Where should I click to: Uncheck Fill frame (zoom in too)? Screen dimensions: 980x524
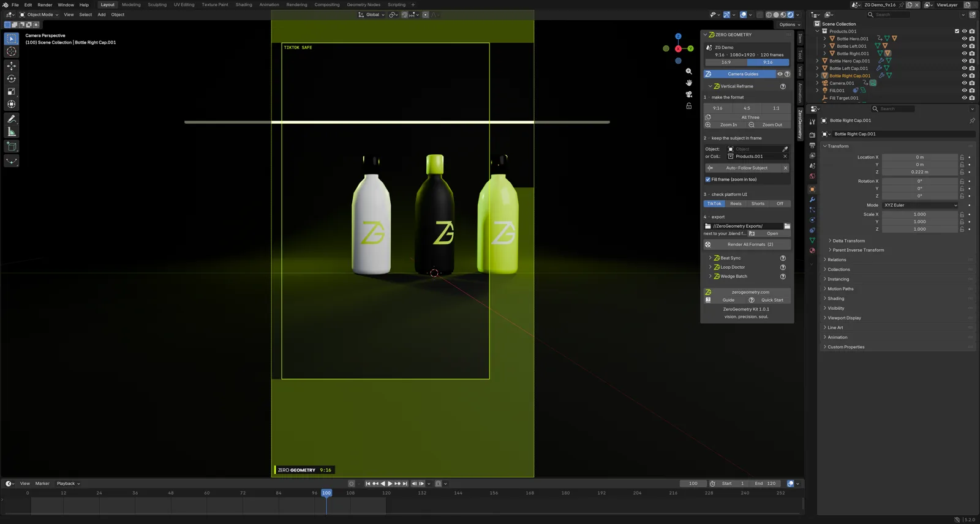click(x=708, y=179)
